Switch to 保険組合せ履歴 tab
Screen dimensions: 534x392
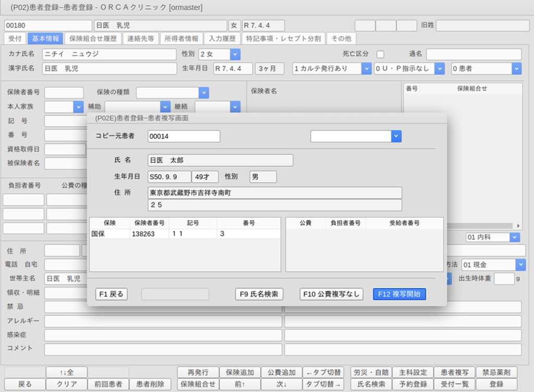pos(93,39)
